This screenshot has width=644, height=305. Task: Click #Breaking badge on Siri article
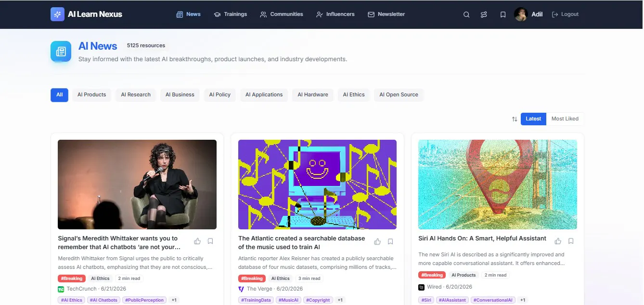[432, 275]
